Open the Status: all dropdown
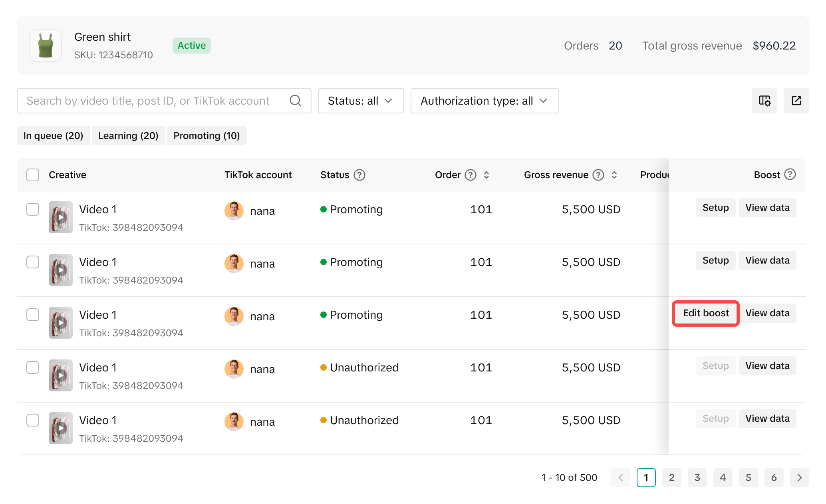The image size is (826, 504). (361, 101)
